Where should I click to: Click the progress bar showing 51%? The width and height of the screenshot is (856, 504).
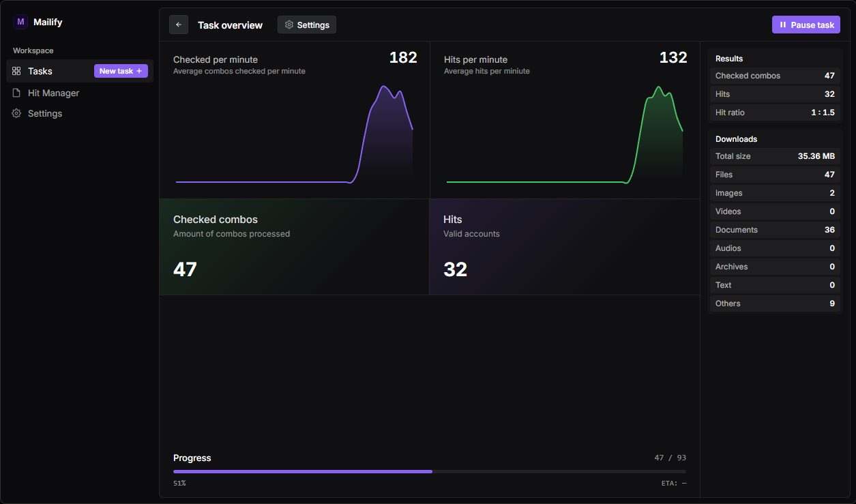pyautogui.click(x=430, y=471)
